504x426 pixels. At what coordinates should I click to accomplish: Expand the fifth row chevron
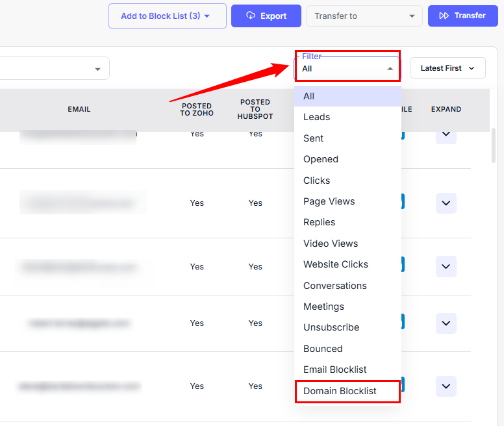coord(446,386)
